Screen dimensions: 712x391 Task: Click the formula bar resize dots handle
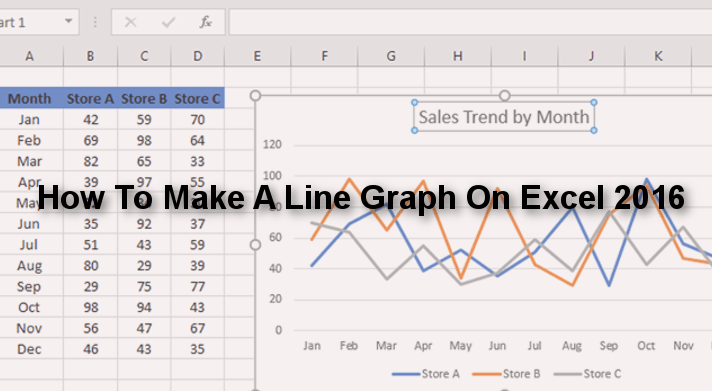point(95,22)
